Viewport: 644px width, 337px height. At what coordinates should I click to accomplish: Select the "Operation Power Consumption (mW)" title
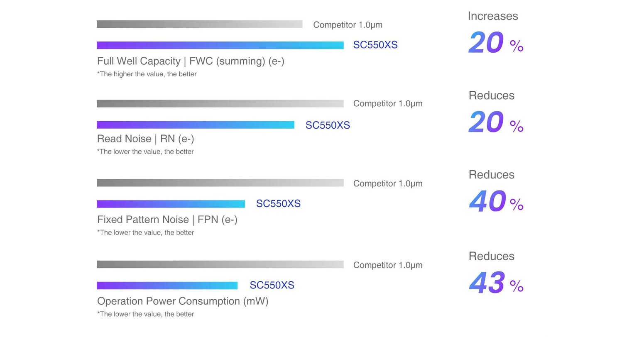point(183,301)
